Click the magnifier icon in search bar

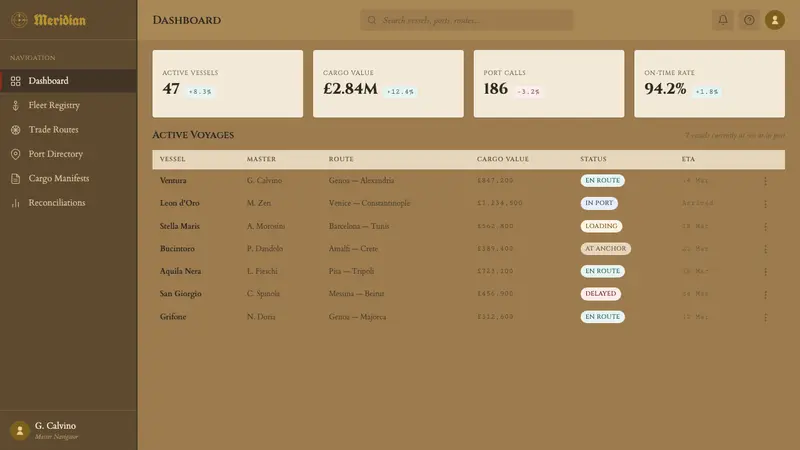click(372, 20)
